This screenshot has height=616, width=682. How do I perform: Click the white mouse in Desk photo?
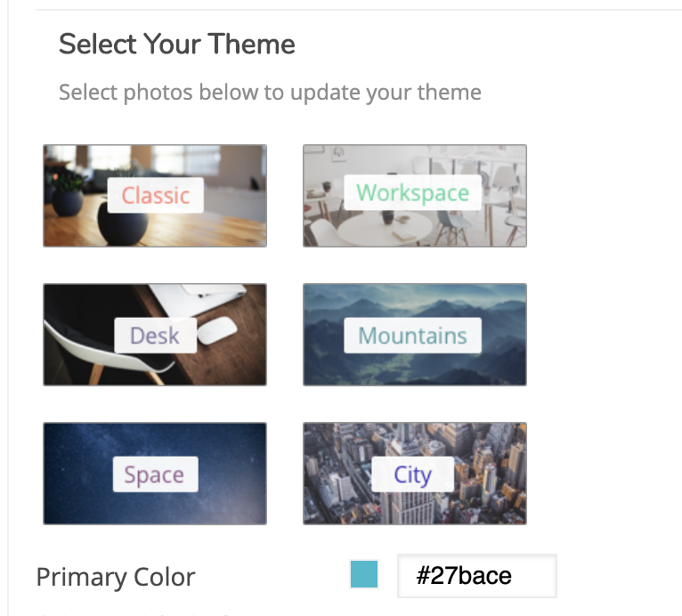(x=217, y=330)
